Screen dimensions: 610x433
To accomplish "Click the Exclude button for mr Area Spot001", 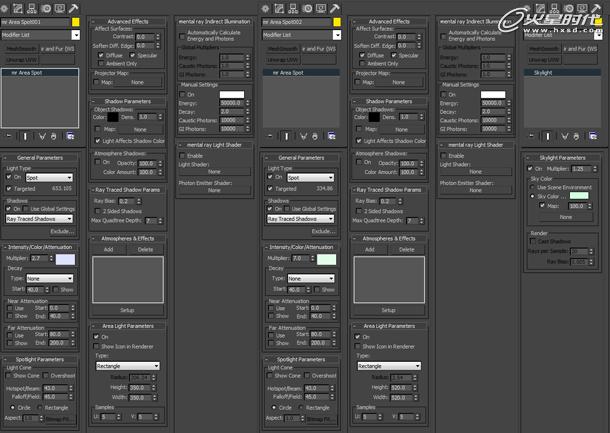I will (62, 231).
